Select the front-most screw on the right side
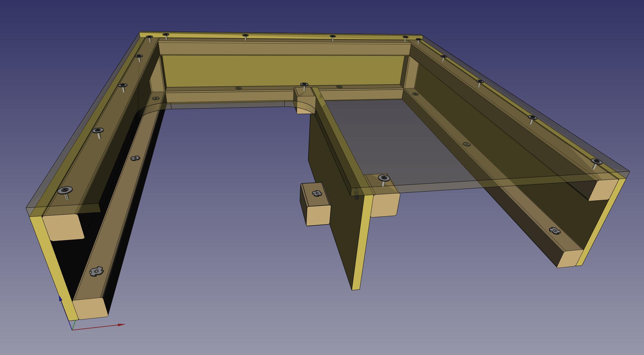Image resolution: width=644 pixels, height=355 pixels. pyautogui.click(x=597, y=162)
